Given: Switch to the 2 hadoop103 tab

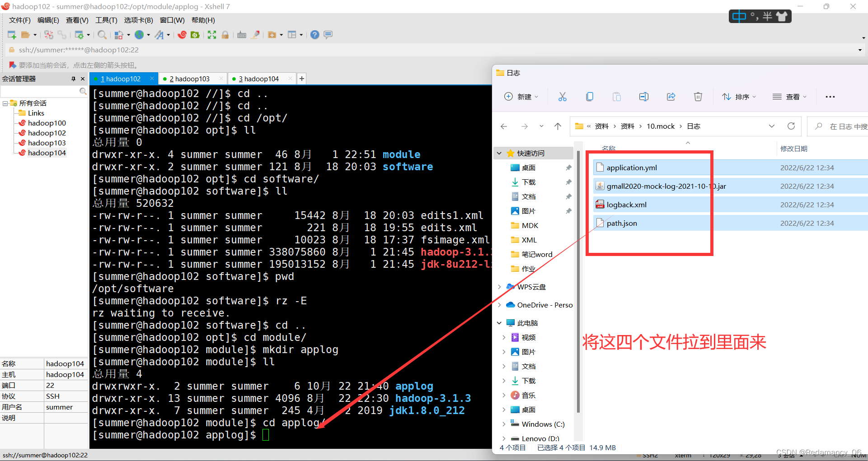Looking at the screenshot, I should pyautogui.click(x=190, y=79).
